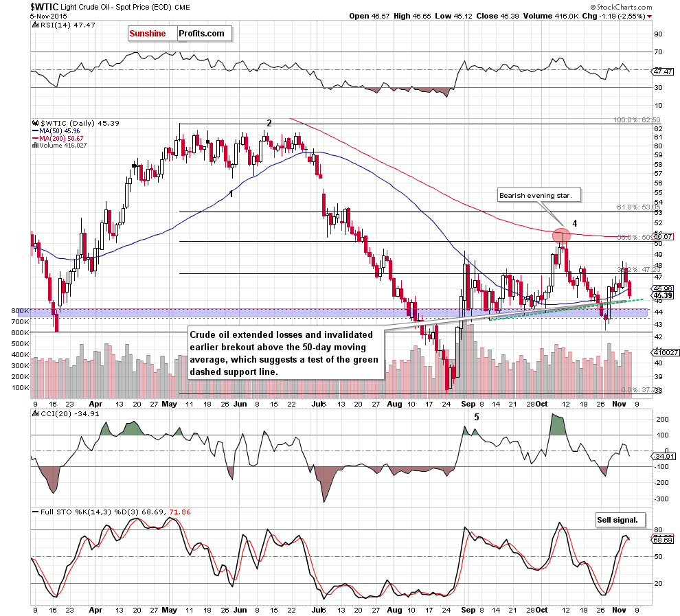680x616 pixels.
Task: Click wave number 4 label near the October peak
Action: click(x=575, y=223)
